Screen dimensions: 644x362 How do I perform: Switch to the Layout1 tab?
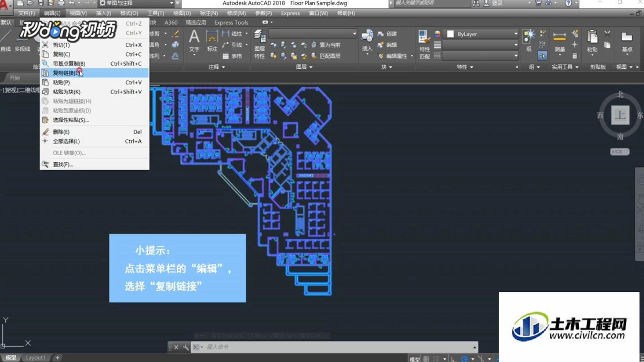pos(36,358)
